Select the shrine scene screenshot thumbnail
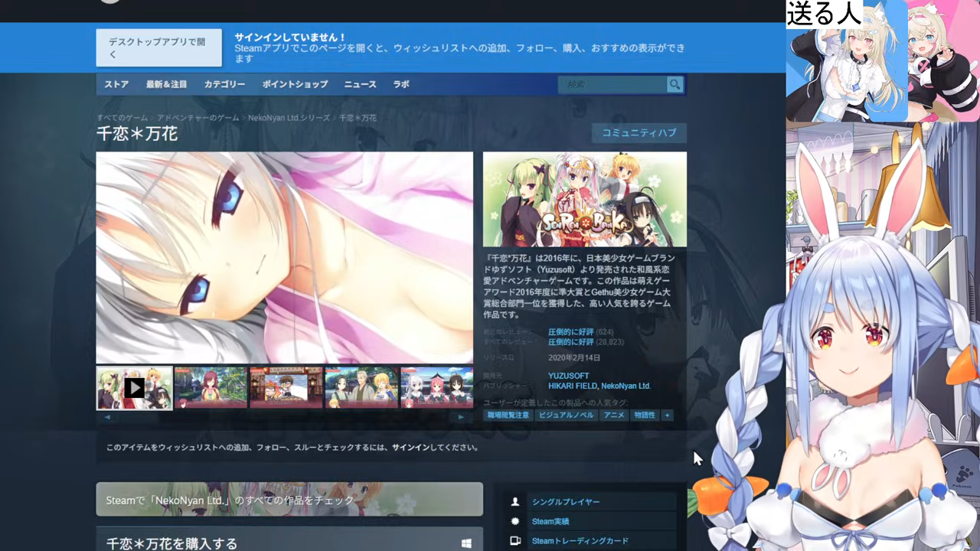Image resolution: width=980 pixels, height=551 pixels. point(286,387)
